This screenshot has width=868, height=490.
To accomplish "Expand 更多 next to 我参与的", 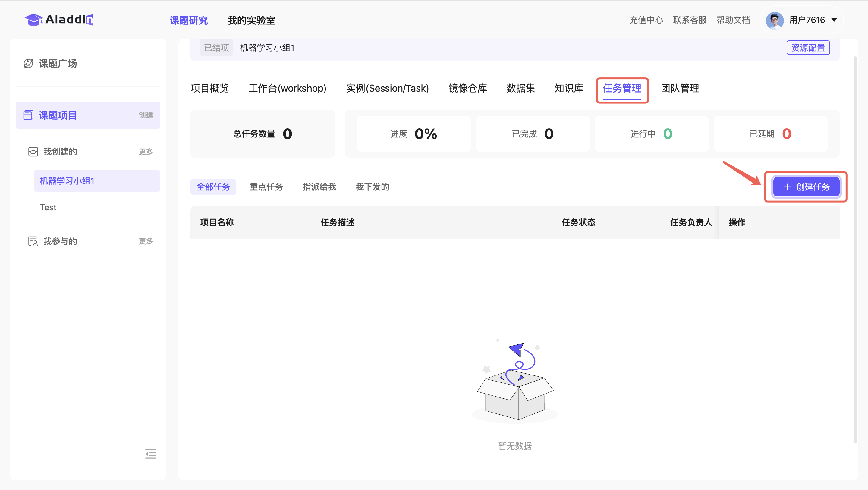I will point(146,241).
